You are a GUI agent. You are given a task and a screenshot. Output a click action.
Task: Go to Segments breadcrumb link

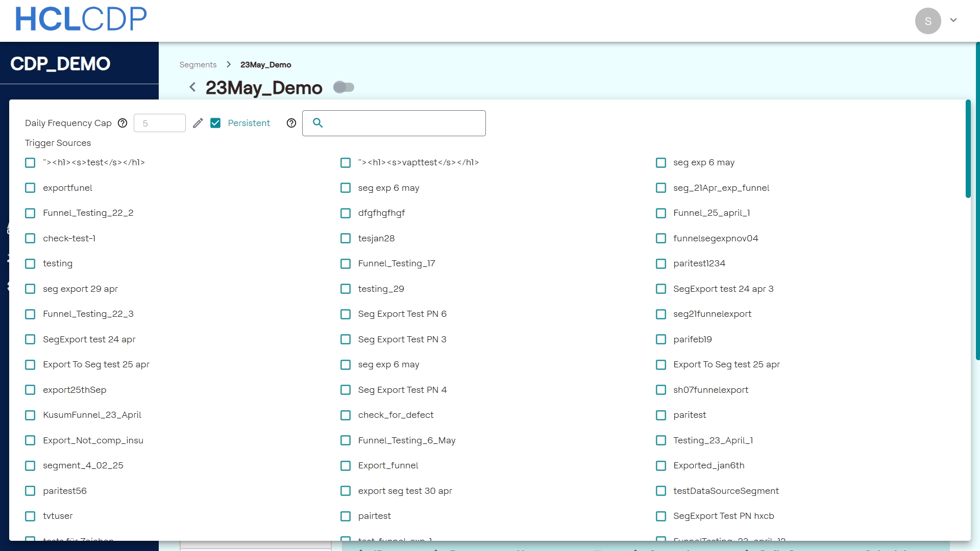(x=198, y=65)
